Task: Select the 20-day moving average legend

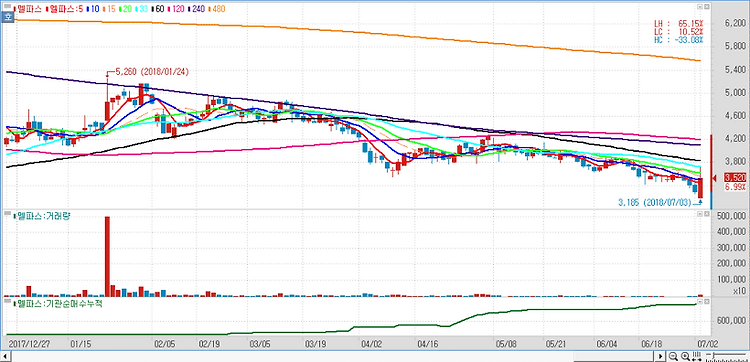Action: tap(125, 9)
